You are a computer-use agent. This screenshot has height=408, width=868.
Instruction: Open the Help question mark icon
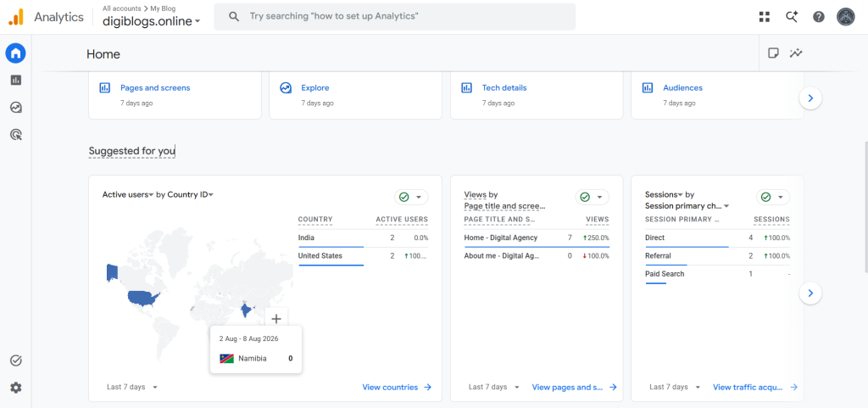click(819, 17)
